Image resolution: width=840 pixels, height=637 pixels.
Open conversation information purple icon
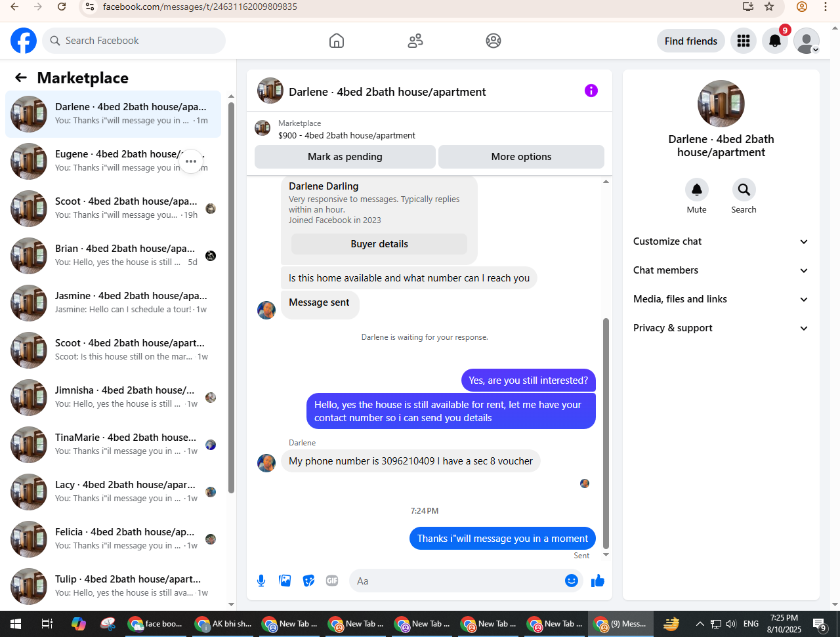[x=591, y=91]
